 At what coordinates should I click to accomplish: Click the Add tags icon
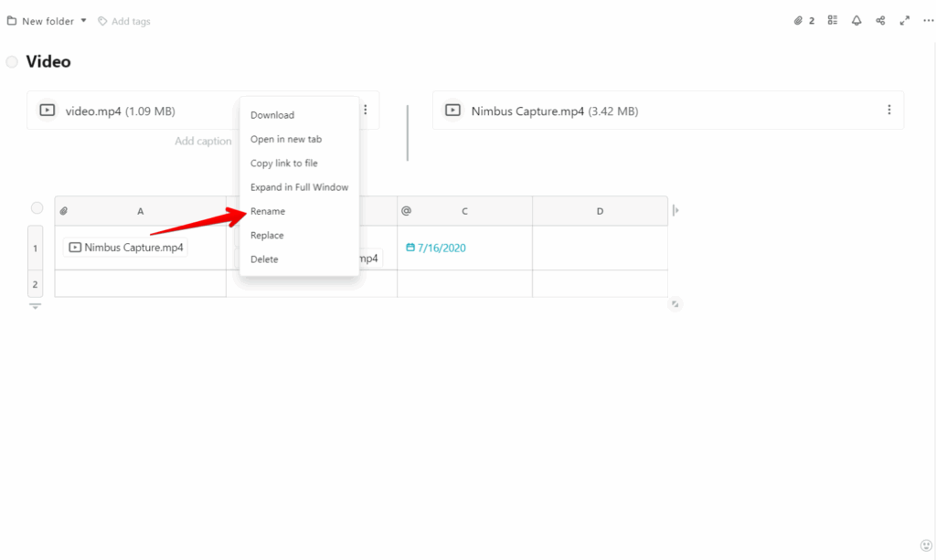103,21
